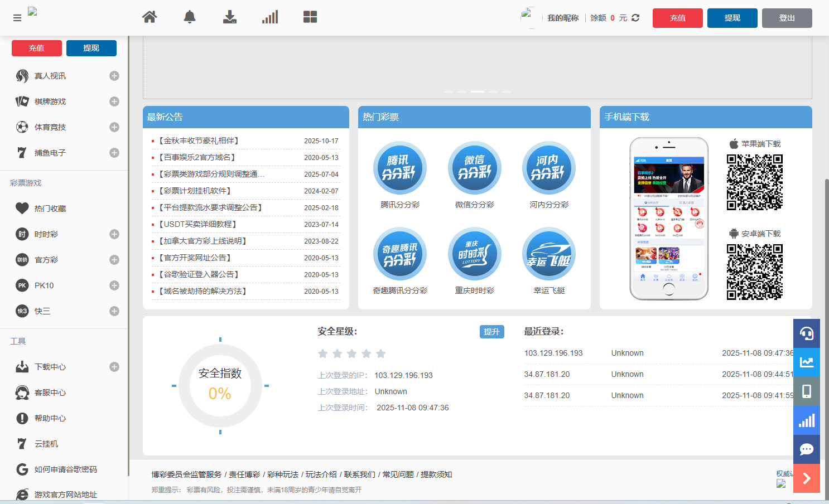
Task: Open notifications via the bell icon
Action: [x=190, y=17]
